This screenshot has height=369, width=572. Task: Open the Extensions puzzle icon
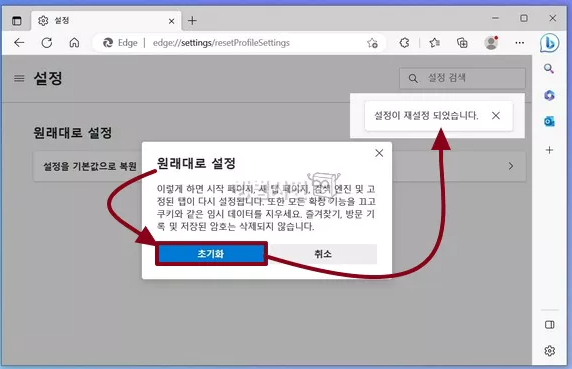(x=404, y=43)
